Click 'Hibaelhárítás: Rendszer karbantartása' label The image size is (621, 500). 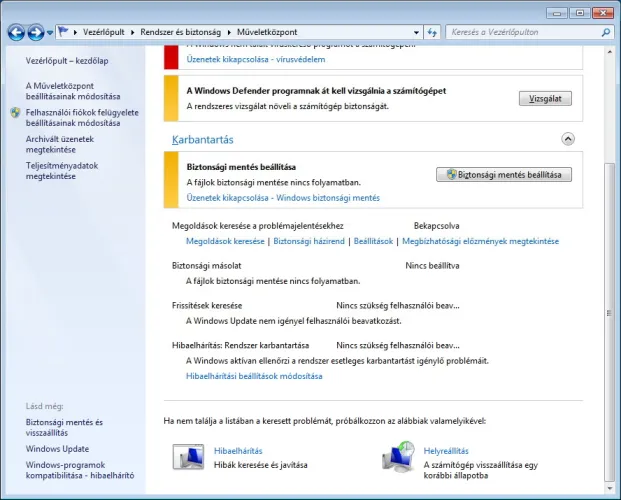coord(240,345)
